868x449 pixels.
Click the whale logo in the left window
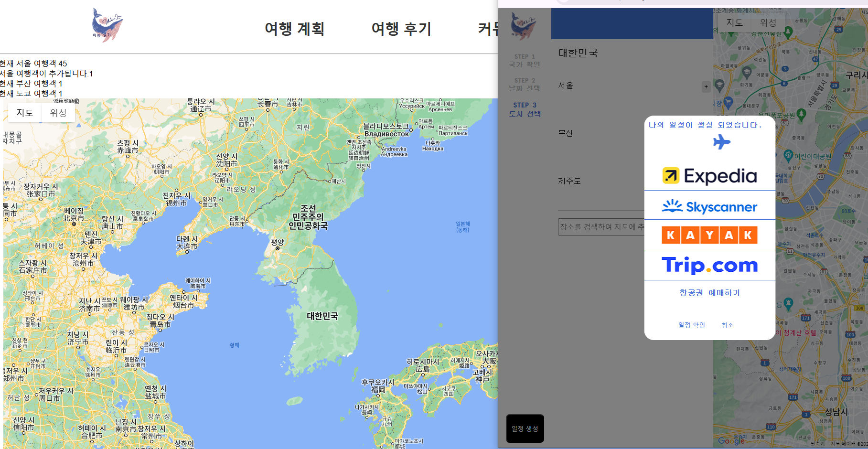[107, 25]
